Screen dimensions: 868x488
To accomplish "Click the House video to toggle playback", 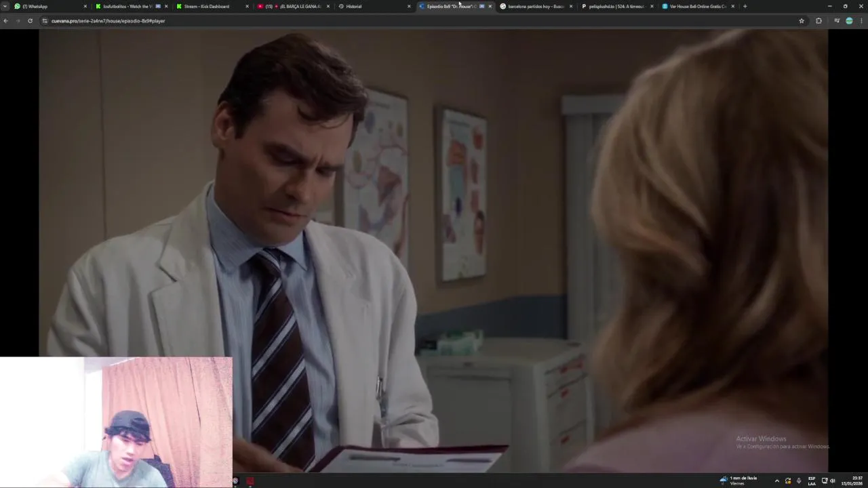I will 433,251.
